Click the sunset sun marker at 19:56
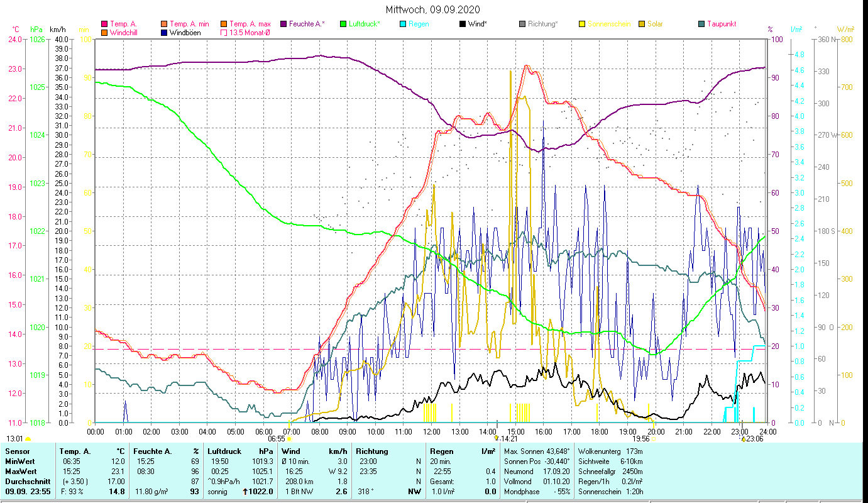The width and height of the screenshot is (868, 503). pos(654,439)
